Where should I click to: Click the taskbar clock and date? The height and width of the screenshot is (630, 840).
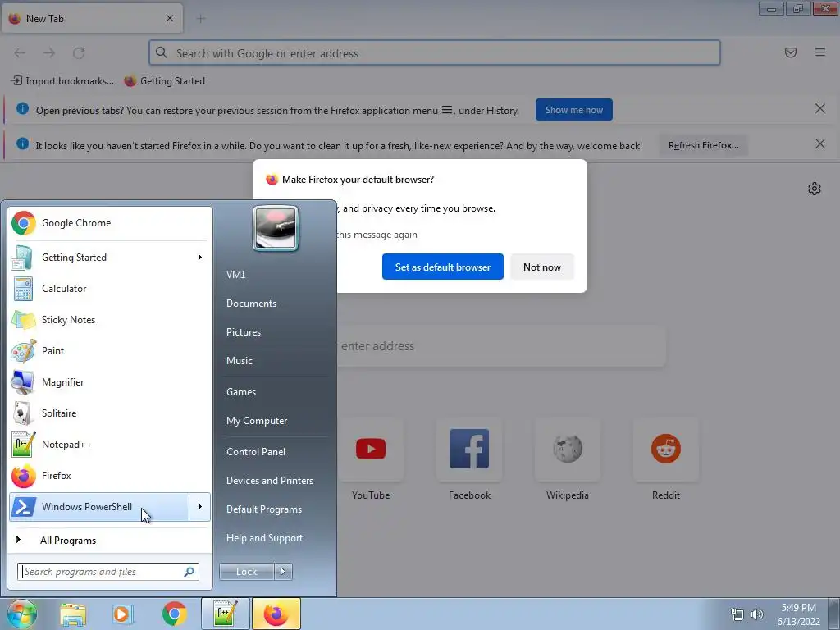point(798,614)
